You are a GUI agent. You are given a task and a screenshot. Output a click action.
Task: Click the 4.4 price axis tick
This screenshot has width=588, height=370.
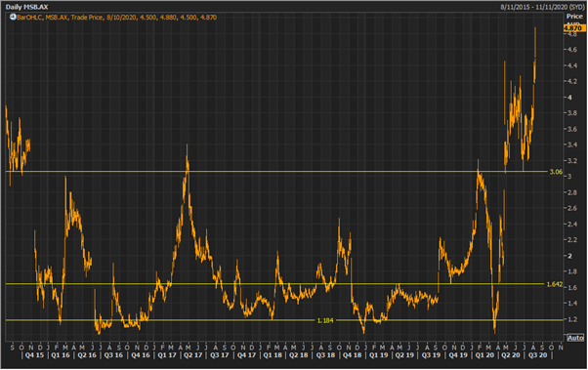[572, 65]
